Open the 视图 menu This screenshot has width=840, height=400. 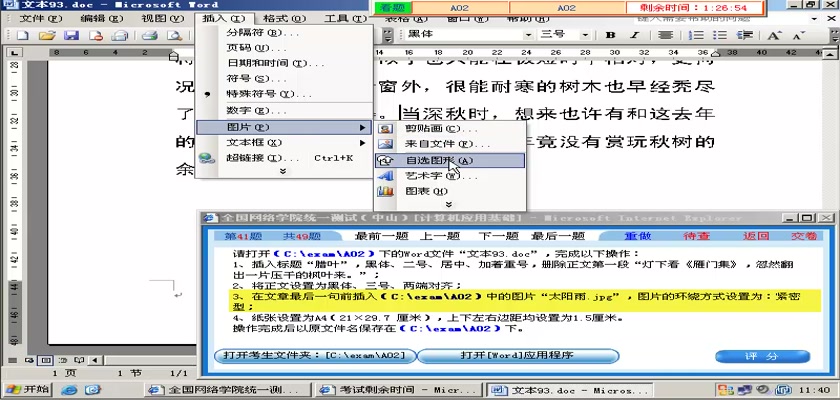pyautogui.click(x=162, y=19)
